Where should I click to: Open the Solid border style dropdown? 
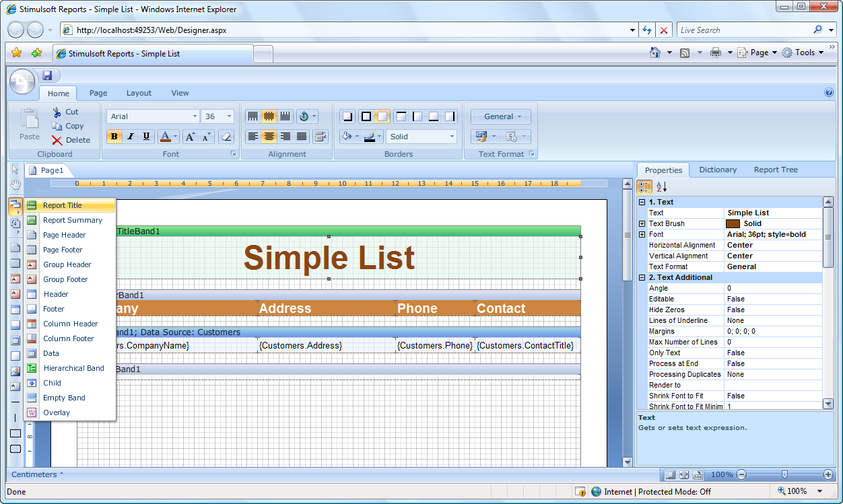tap(452, 137)
